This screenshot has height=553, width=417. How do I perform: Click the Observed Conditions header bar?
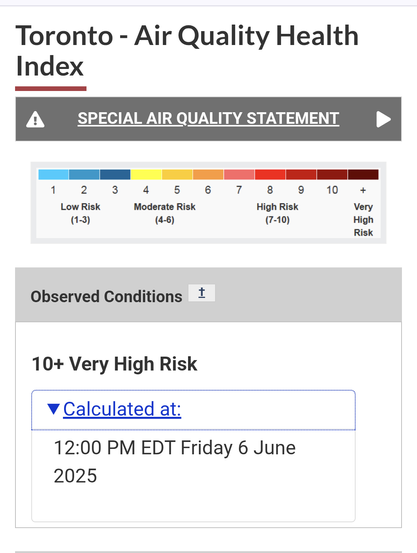click(x=208, y=294)
